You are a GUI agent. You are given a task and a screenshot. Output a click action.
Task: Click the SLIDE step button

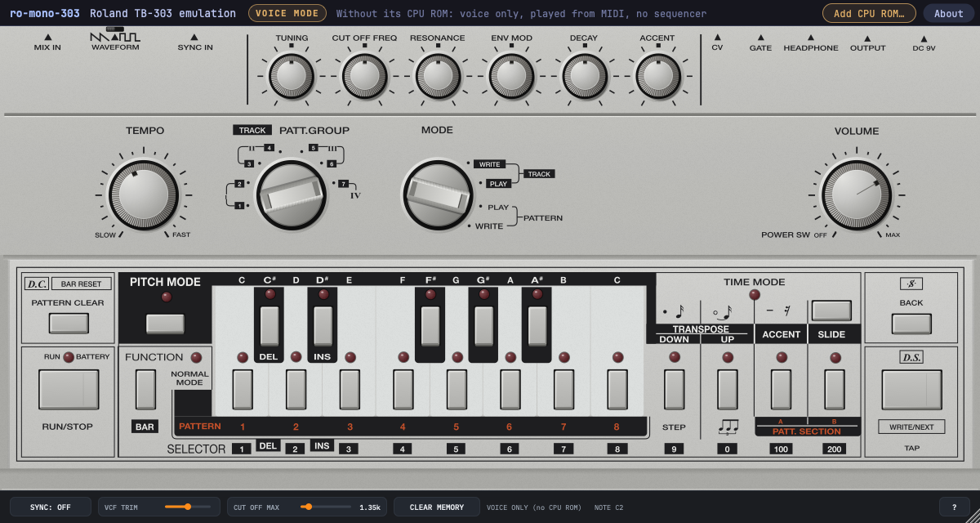pos(835,390)
